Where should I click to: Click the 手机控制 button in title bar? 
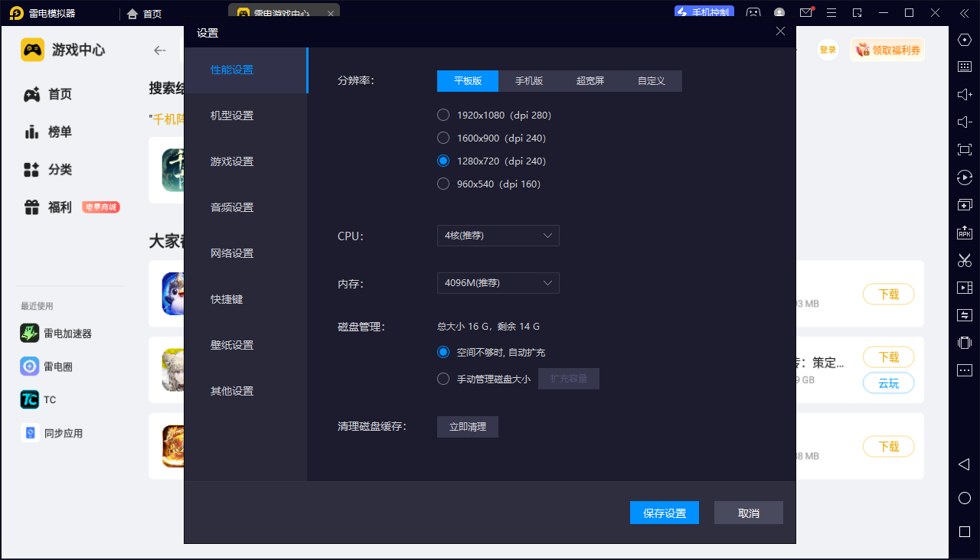704,12
